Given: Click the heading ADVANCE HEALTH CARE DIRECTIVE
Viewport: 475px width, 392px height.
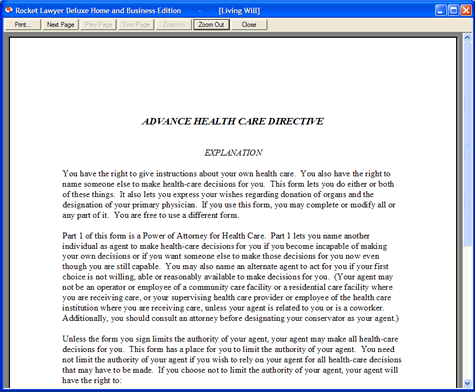Looking at the screenshot, I should (233, 121).
